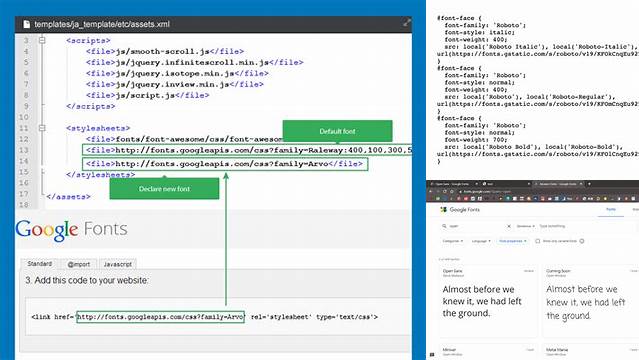This screenshot has width=639, height=360.
Task: Click the font-weight: 700 CSS line
Action: (x=476, y=140)
